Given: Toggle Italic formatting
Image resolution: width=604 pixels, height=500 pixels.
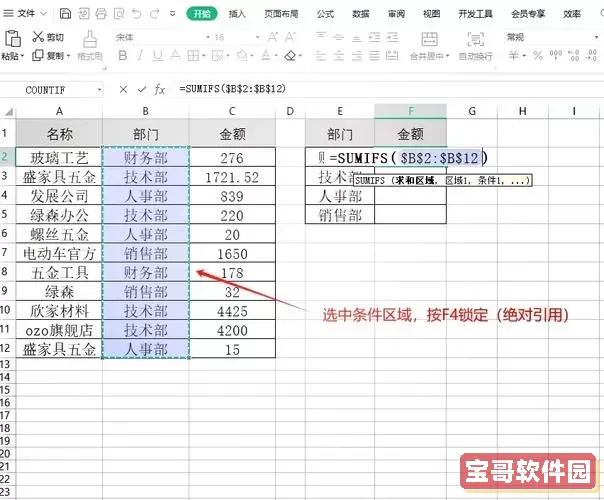Looking at the screenshot, I should (x=140, y=56).
